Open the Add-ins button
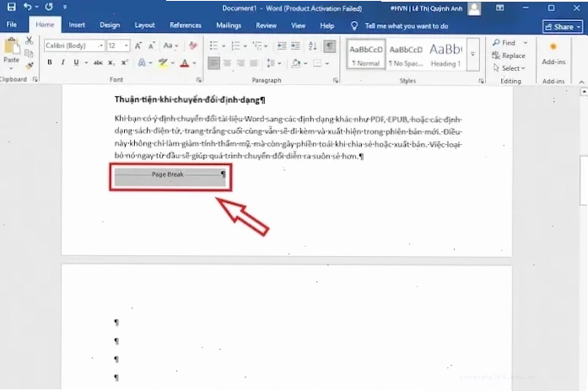The width and height of the screenshot is (588, 391). [x=553, y=54]
